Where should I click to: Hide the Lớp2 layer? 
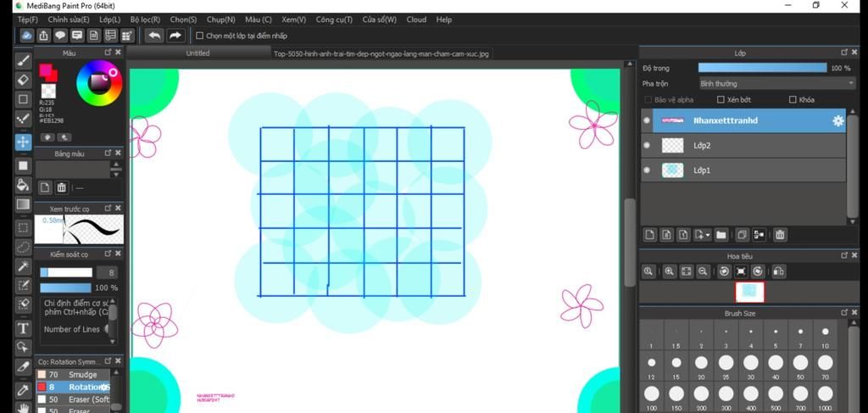click(647, 146)
